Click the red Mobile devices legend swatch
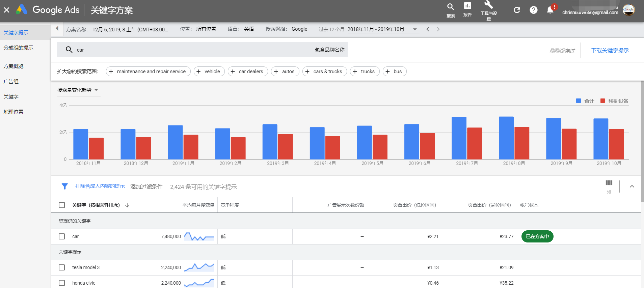The image size is (644, 288). (603, 101)
